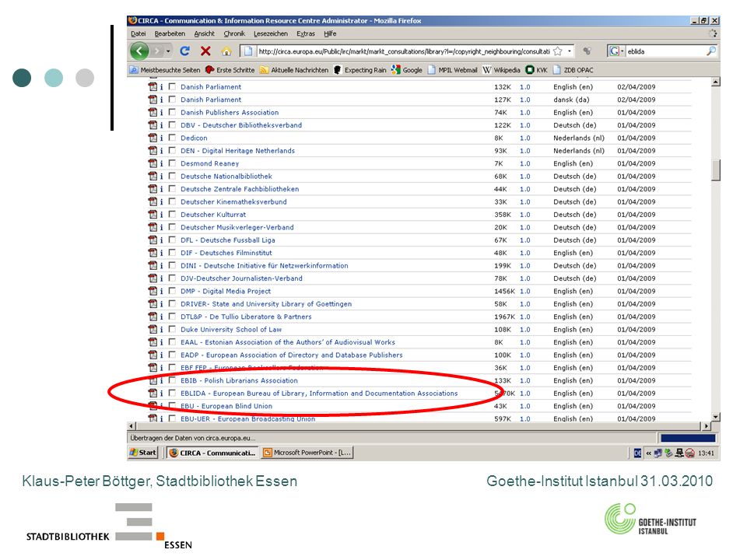Click the page loading progress bar
Image resolution: width=747 pixels, height=560 pixels.
tap(688, 438)
